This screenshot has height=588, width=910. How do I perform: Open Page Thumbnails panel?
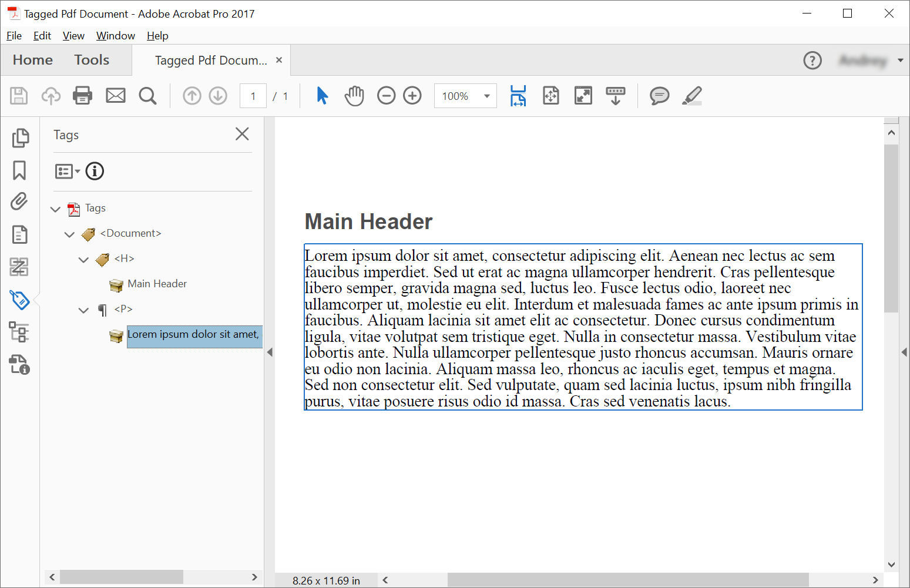pos(20,138)
